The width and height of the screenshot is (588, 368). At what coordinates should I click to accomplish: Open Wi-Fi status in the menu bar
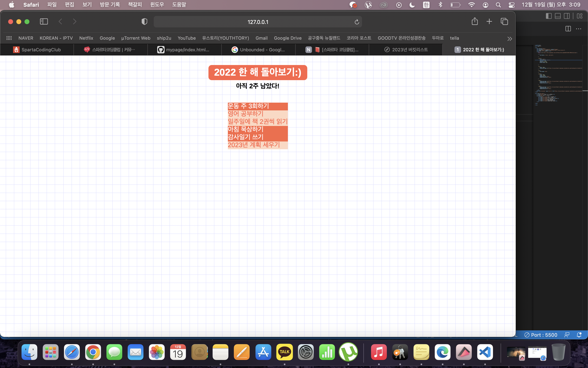471,5
